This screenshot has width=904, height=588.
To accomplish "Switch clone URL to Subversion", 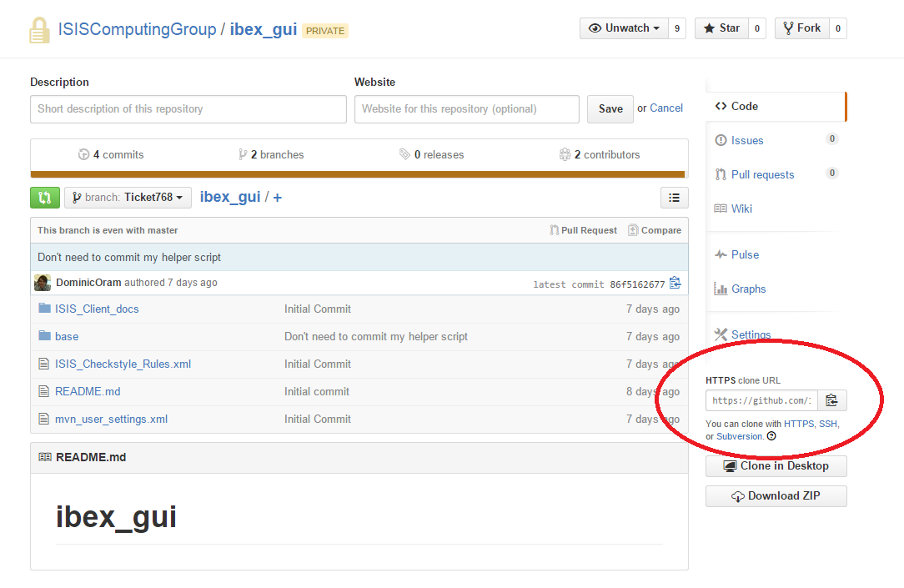I will [739, 436].
